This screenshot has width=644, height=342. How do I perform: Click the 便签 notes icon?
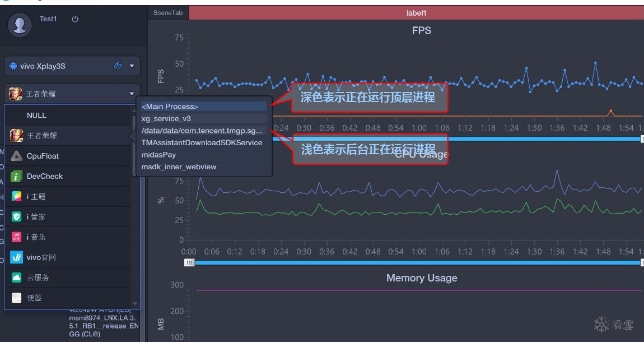coord(16,298)
